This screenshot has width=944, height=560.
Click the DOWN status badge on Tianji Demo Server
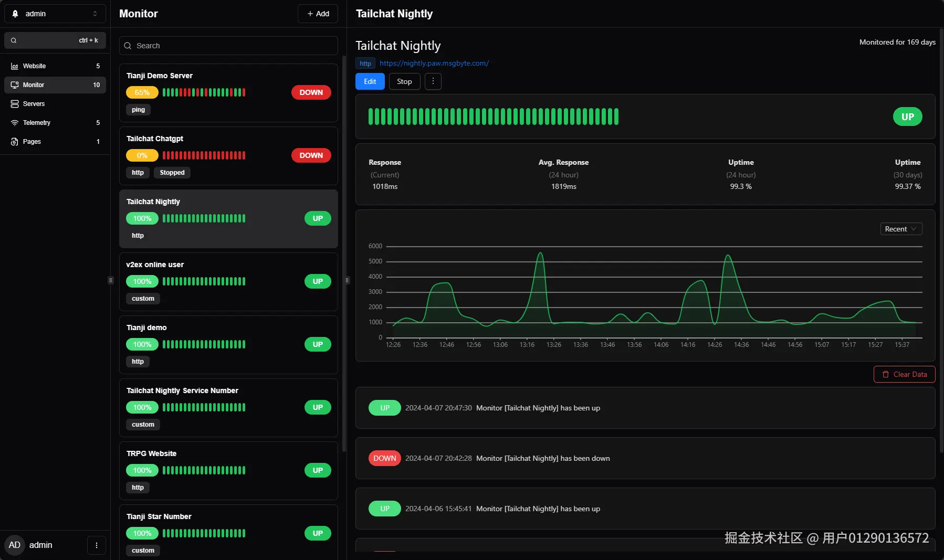tap(311, 92)
